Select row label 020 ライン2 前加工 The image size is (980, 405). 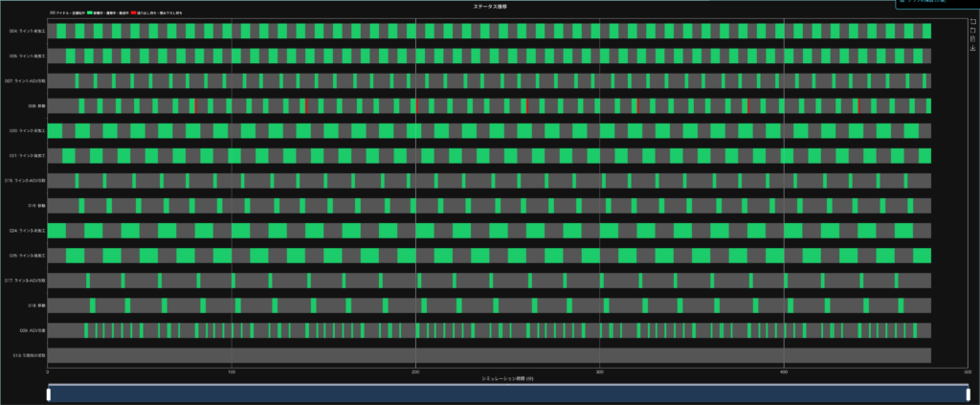(28, 130)
